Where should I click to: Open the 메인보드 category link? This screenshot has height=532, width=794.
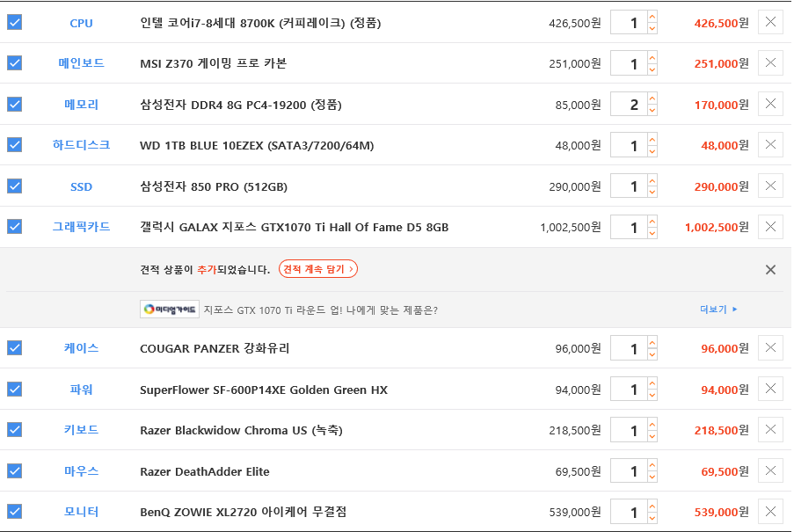pos(81,63)
